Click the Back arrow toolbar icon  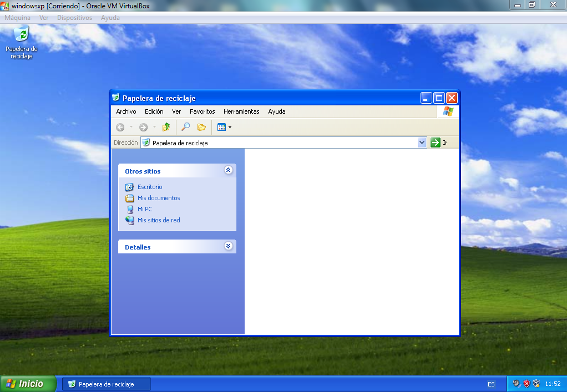point(120,127)
